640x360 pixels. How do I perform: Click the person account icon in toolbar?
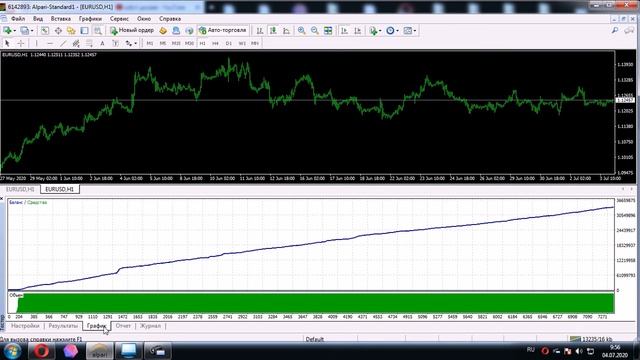pyautogui.click(x=176, y=31)
